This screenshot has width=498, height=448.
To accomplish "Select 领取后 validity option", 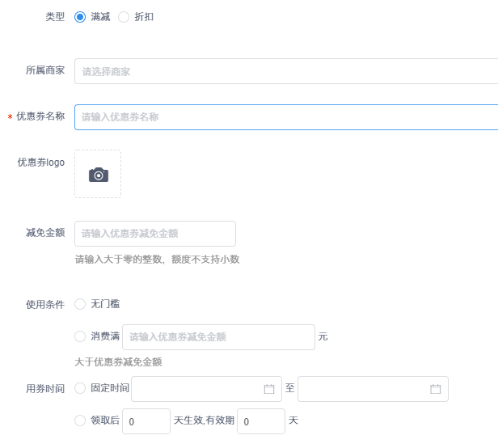I will tap(80, 421).
